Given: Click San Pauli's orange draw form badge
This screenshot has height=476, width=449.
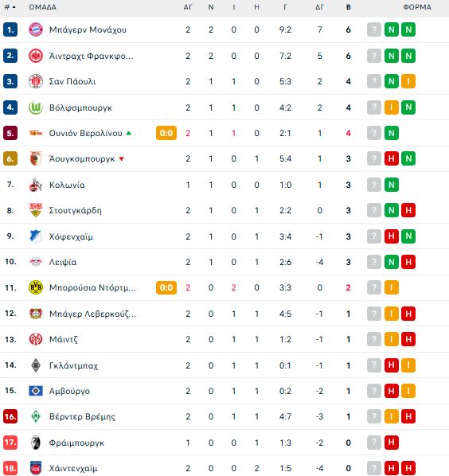Looking at the screenshot, I should coord(408,81).
